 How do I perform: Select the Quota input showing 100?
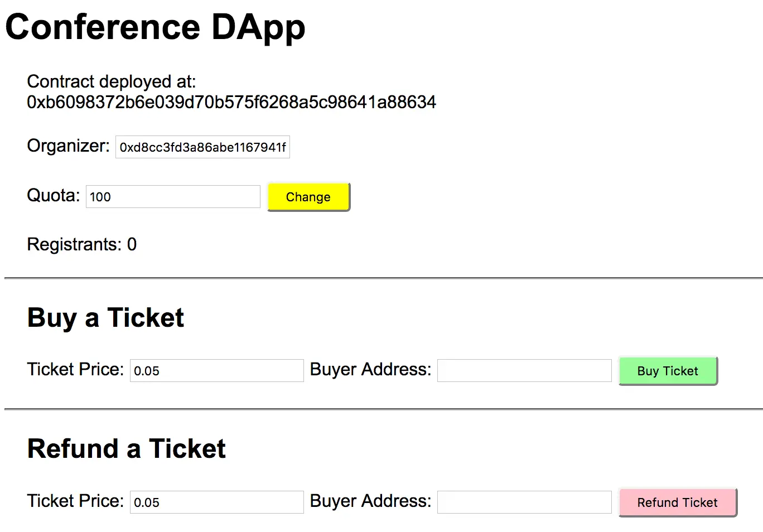(x=173, y=196)
